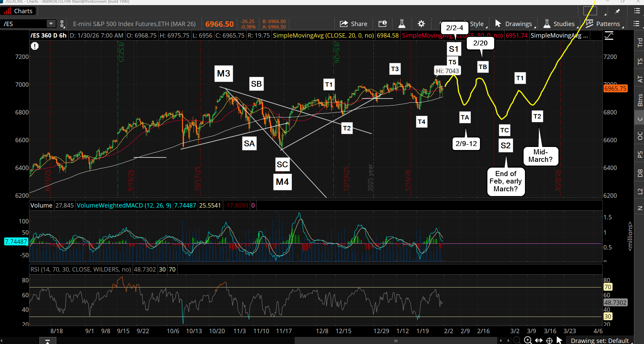Select the pointer cursor drawing tool
The image size is (644, 344).
559,340
